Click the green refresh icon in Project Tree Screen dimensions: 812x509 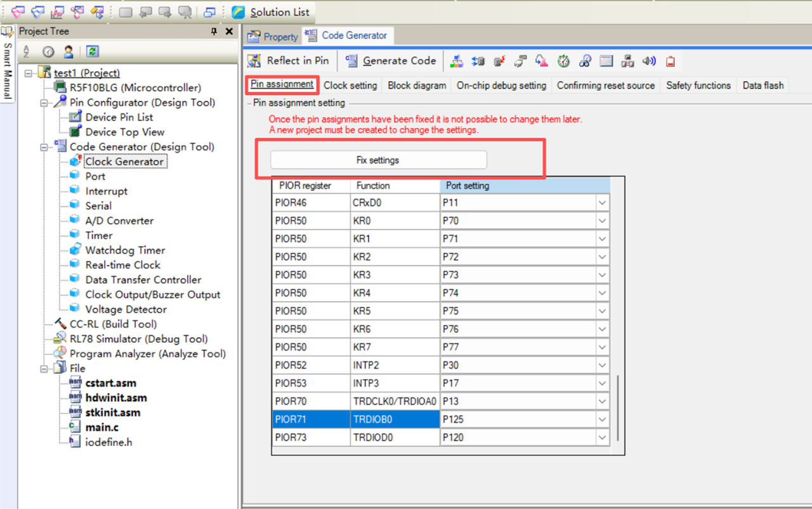pyautogui.click(x=93, y=52)
